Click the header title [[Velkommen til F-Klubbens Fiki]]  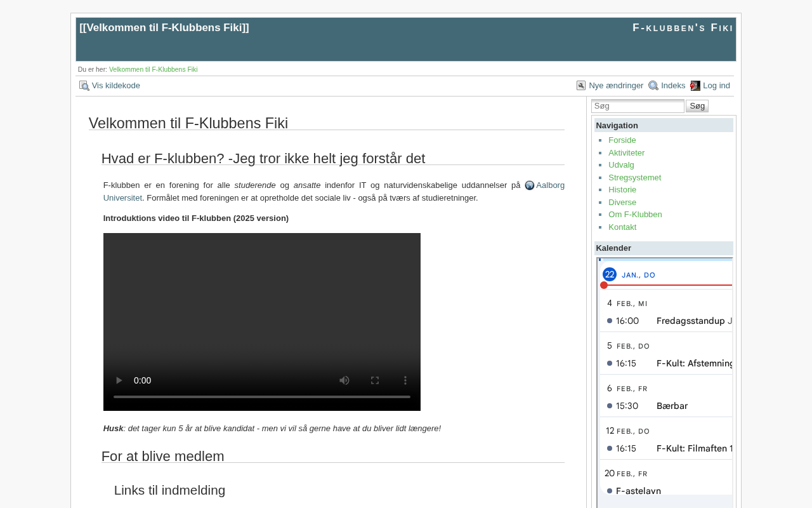point(164,28)
